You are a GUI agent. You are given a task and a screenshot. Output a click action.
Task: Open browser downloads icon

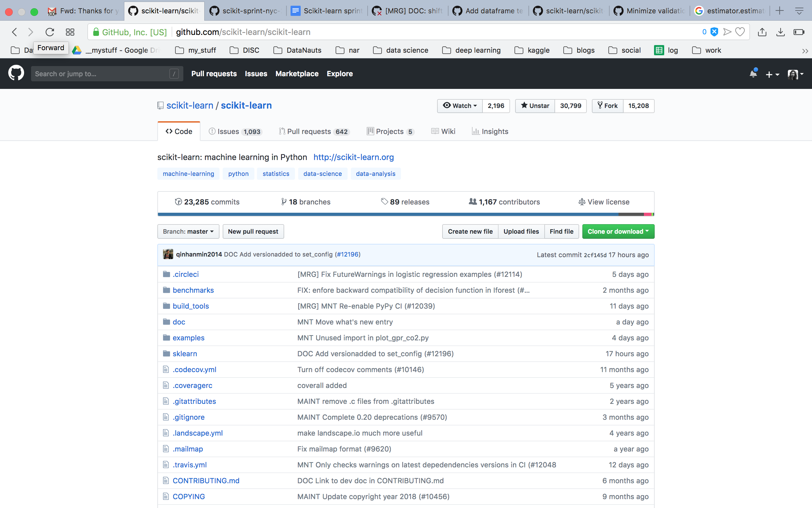[781, 32]
